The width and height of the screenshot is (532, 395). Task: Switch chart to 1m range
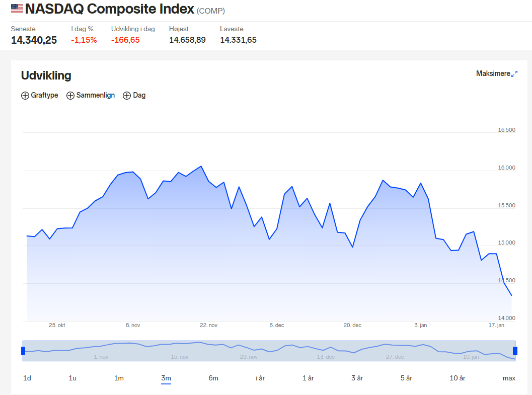(x=119, y=378)
